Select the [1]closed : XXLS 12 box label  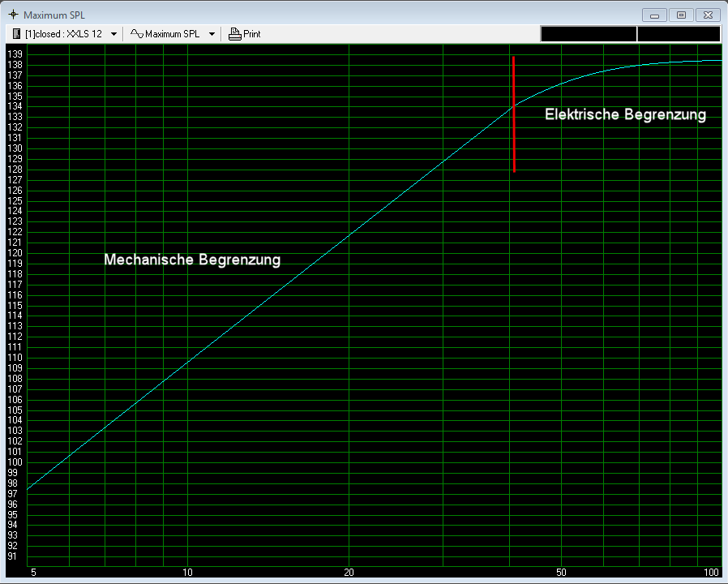click(63, 34)
